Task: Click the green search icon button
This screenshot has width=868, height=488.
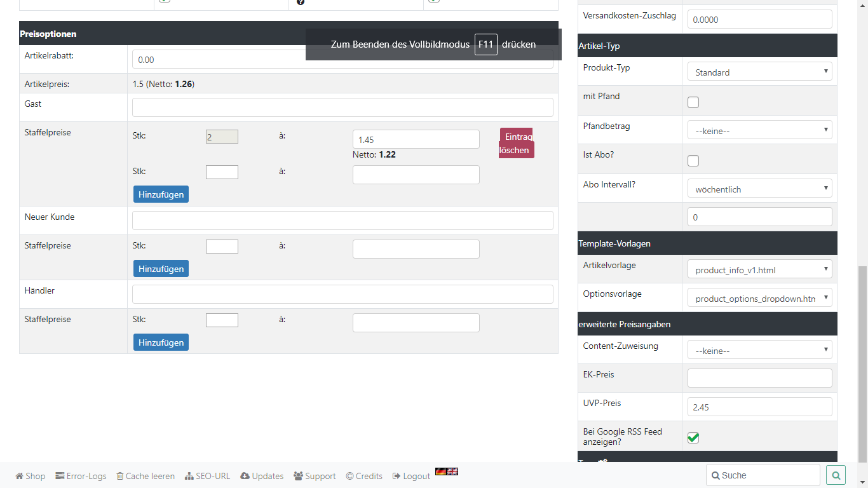Action: coord(836,475)
